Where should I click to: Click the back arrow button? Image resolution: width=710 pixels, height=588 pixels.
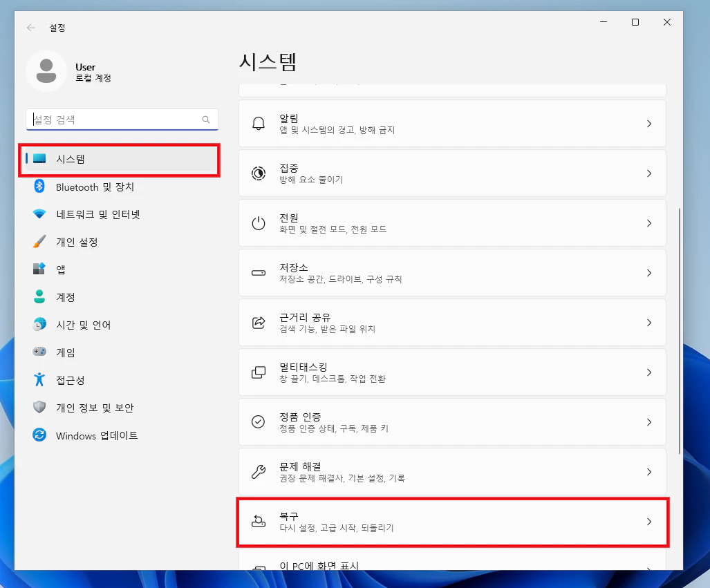[x=31, y=28]
